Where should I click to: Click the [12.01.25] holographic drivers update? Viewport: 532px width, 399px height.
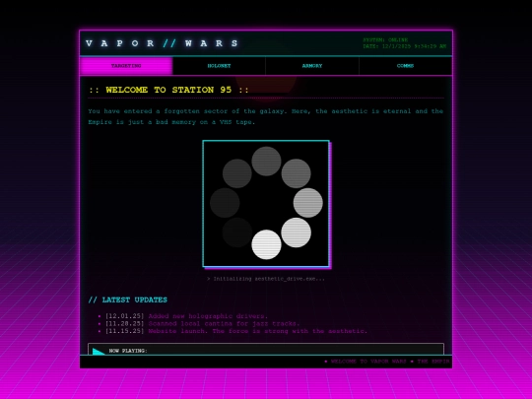coord(186,316)
